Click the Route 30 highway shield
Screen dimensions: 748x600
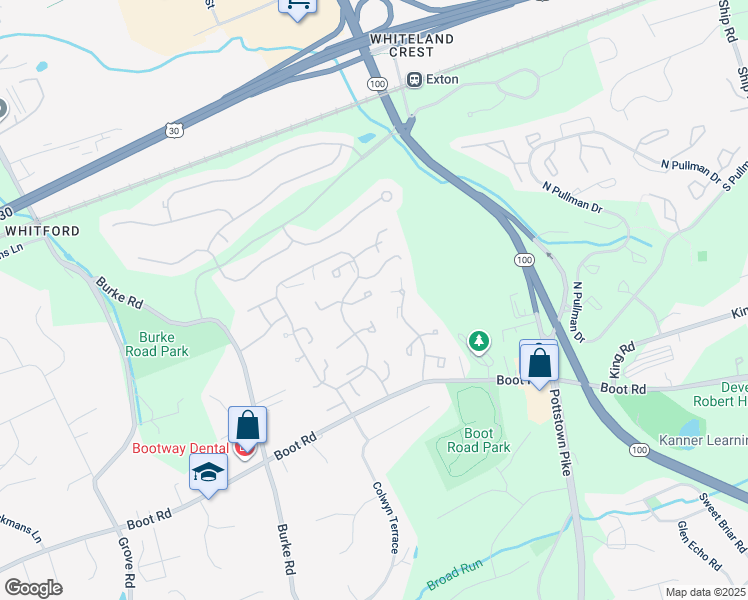pyautogui.click(x=175, y=130)
